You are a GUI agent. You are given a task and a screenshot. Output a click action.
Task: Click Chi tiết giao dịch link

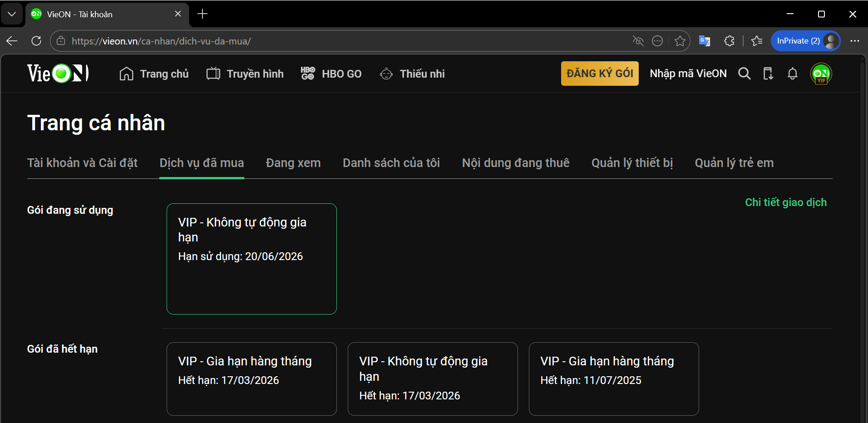pyautogui.click(x=786, y=202)
